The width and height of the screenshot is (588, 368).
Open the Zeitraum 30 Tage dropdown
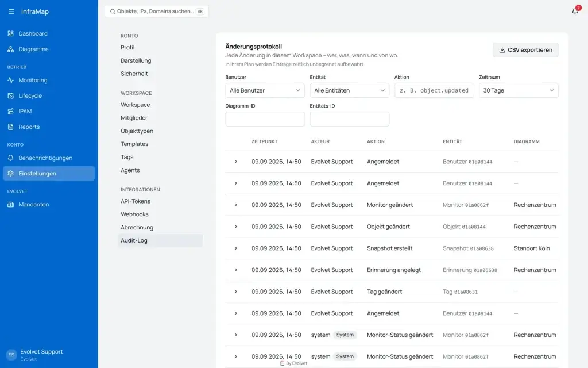tap(519, 90)
